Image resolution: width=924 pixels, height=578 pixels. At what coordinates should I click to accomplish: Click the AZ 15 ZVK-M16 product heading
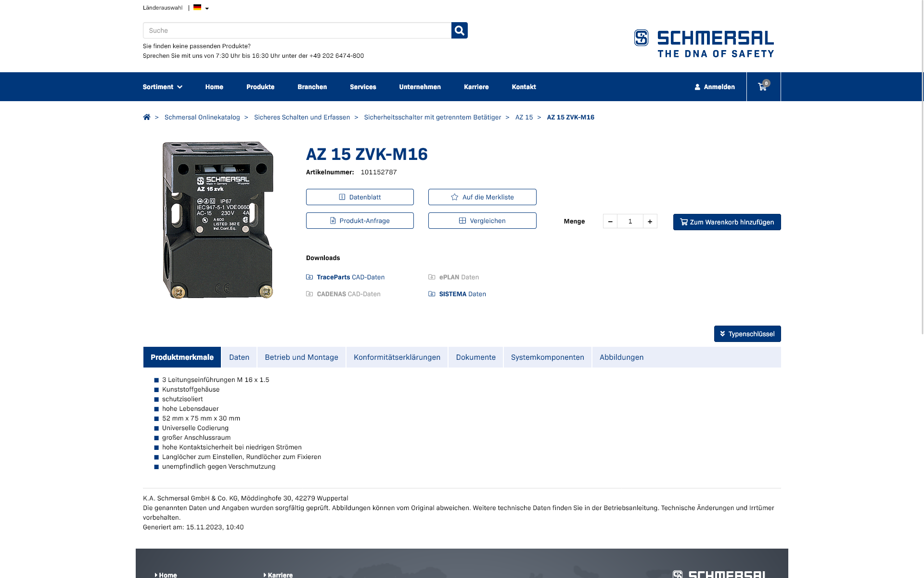[367, 154]
